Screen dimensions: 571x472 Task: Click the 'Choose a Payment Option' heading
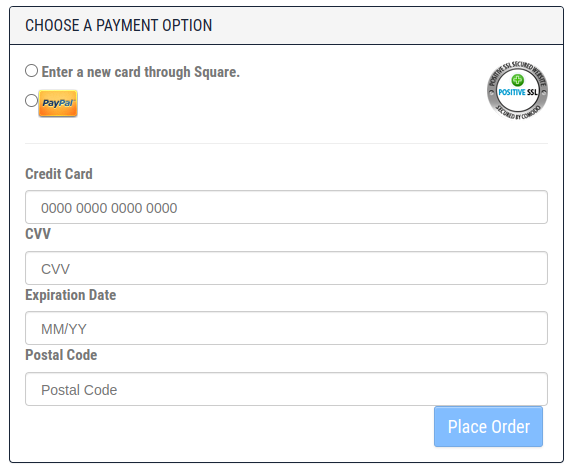pyautogui.click(x=119, y=25)
